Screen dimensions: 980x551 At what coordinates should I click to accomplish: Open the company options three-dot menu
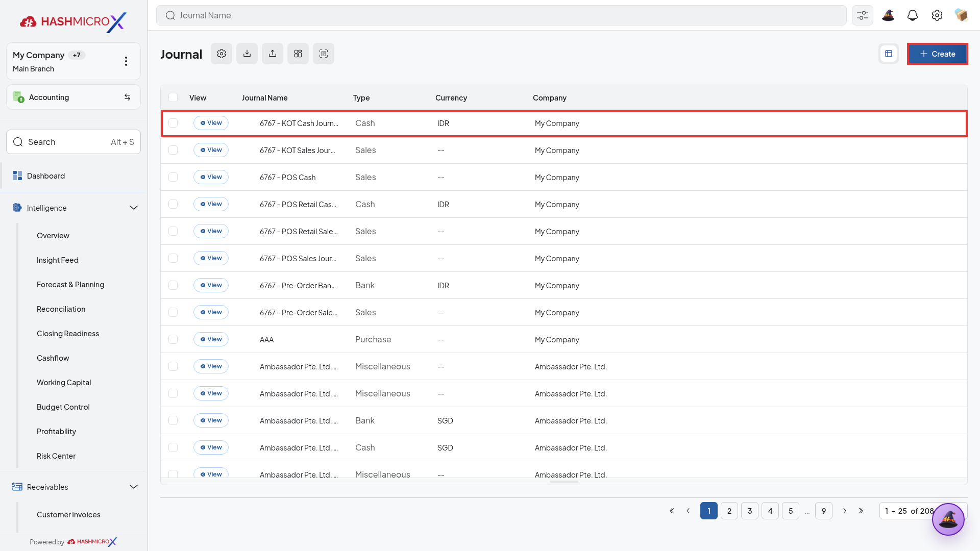point(126,61)
